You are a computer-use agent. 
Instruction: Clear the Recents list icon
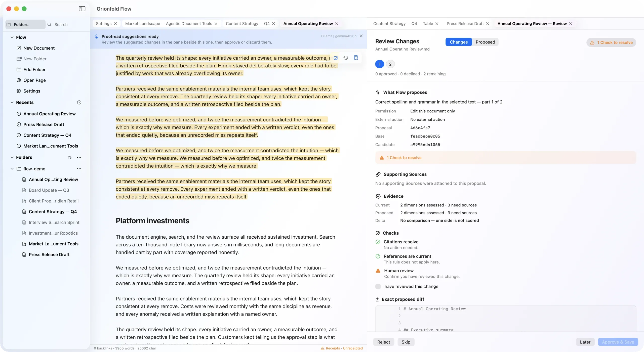(x=79, y=102)
